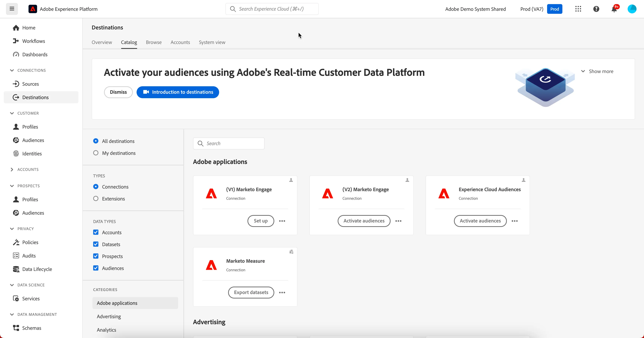Activate audiences for (V2) Marketo Engage
Screen dimensions: 644x338
point(364,221)
